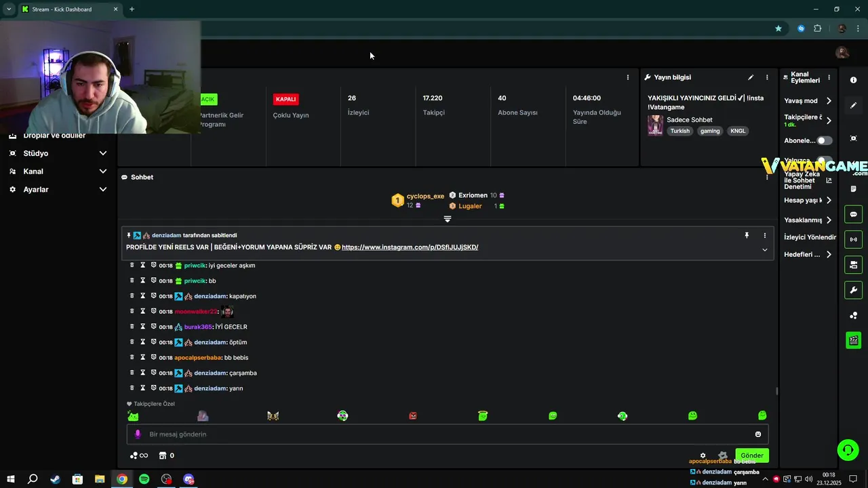Screen dimensions: 868x488
Task: Open İzleyici Yönlendir option
Action: [x=810, y=237]
